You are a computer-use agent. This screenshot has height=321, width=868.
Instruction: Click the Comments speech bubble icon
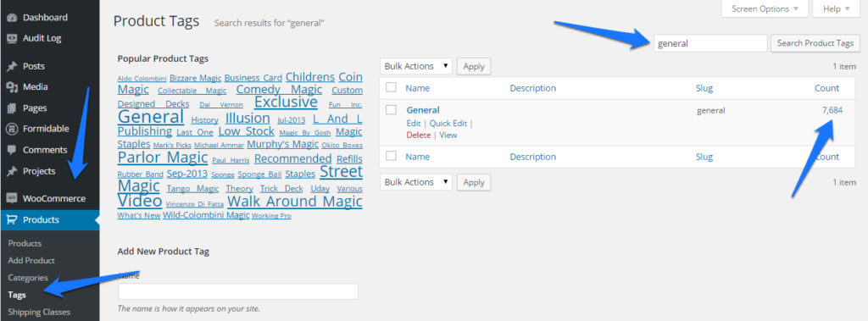point(12,150)
